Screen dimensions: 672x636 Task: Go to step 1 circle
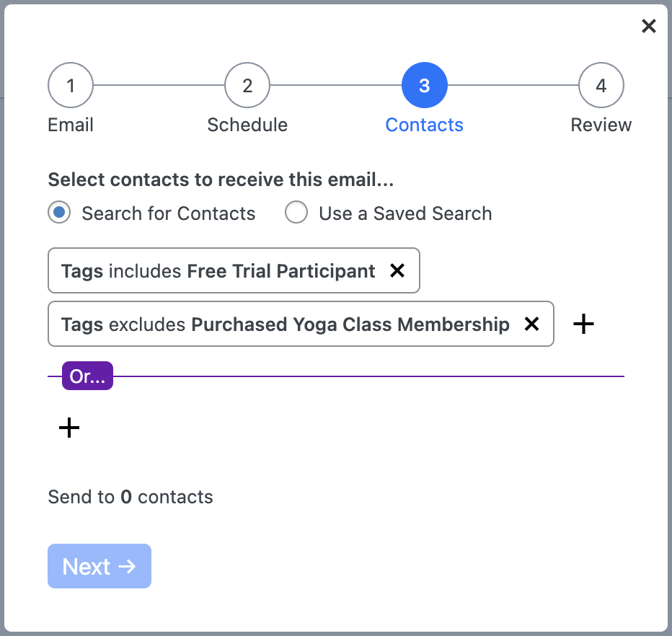click(x=71, y=85)
